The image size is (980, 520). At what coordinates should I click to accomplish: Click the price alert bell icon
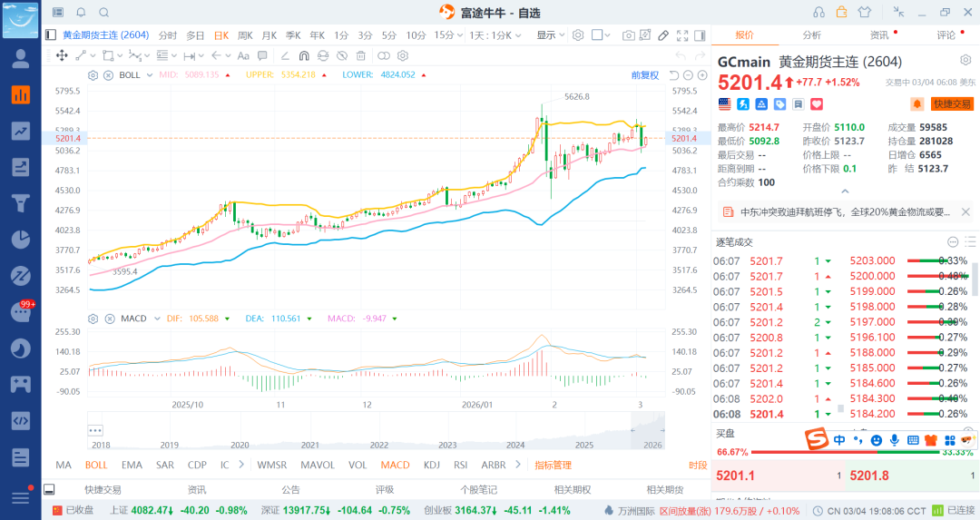[x=917, y=104]
